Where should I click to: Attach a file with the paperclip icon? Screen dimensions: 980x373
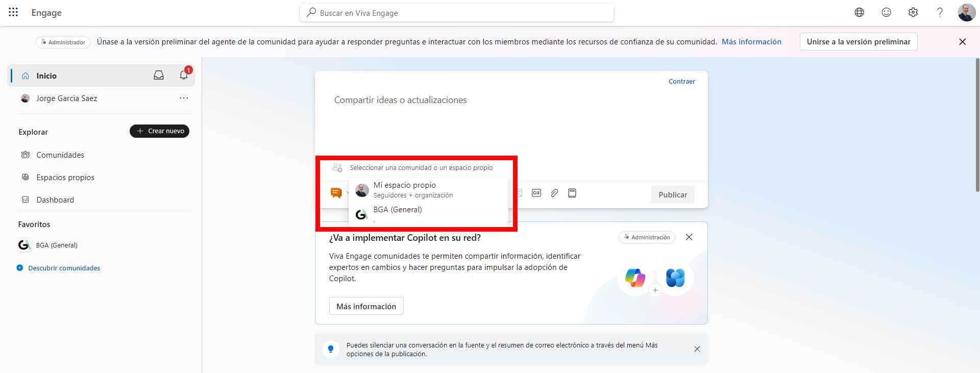(x=554, y=193)
